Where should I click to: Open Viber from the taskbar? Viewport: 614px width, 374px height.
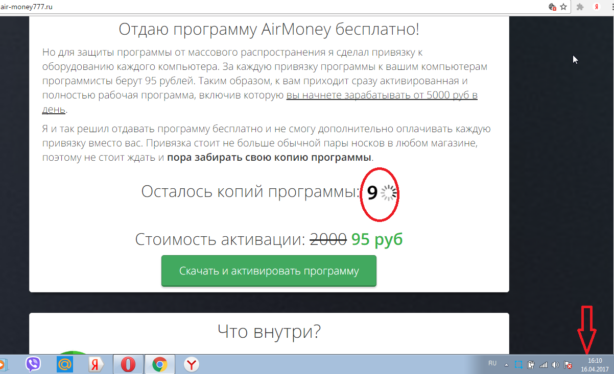(x=33, y=364)
